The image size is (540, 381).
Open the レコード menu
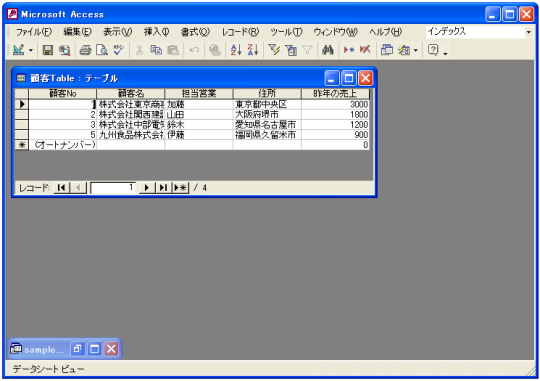240,32
